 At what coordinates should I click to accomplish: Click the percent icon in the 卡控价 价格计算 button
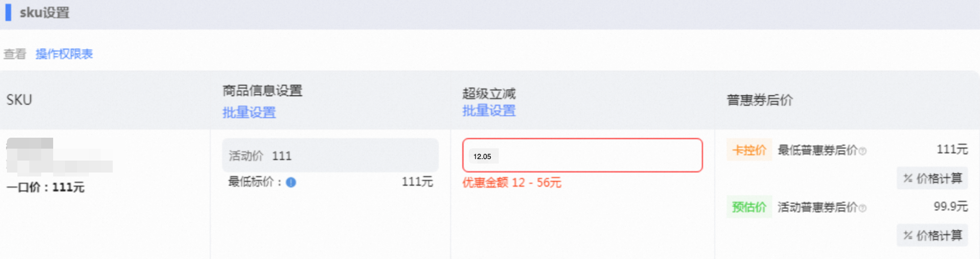coord(908,178)
